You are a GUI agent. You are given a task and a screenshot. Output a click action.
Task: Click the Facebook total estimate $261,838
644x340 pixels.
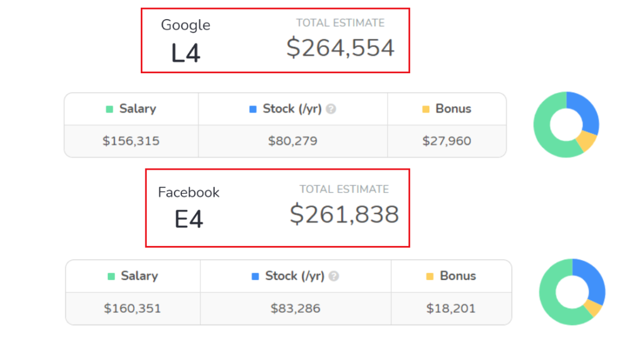[x=344, y=214]
